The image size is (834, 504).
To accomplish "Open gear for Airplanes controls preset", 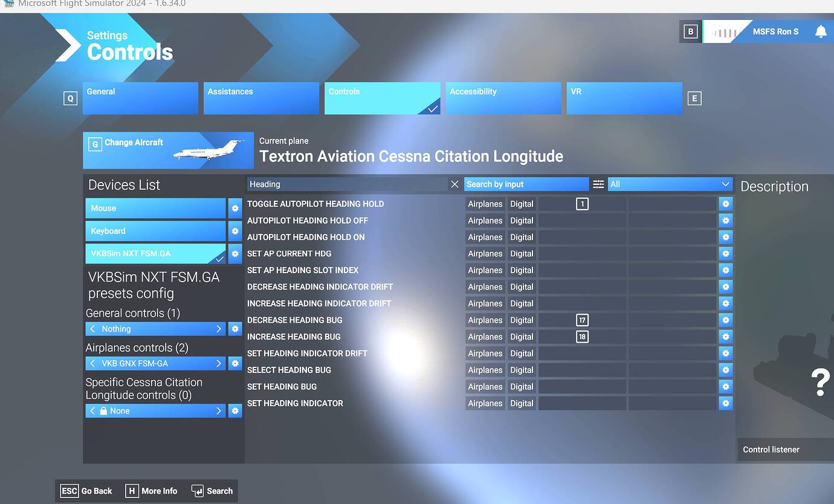I will [235, 364].
